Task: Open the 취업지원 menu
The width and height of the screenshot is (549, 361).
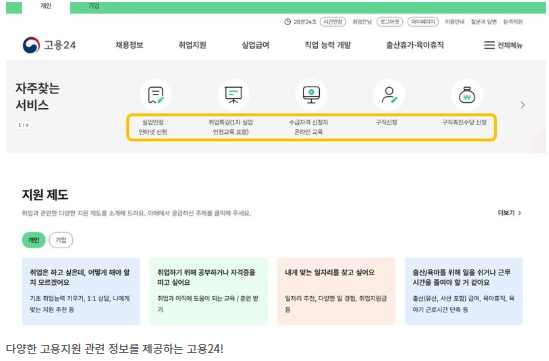Action: click(192, 45)
